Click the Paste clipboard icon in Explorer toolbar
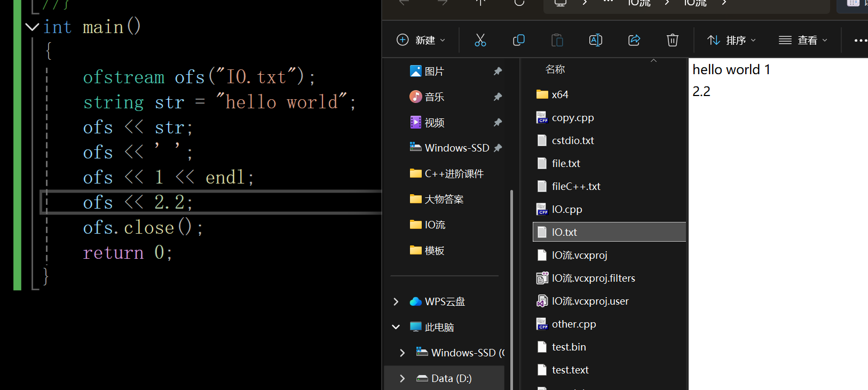868x390 pixels. coord(557,40)
